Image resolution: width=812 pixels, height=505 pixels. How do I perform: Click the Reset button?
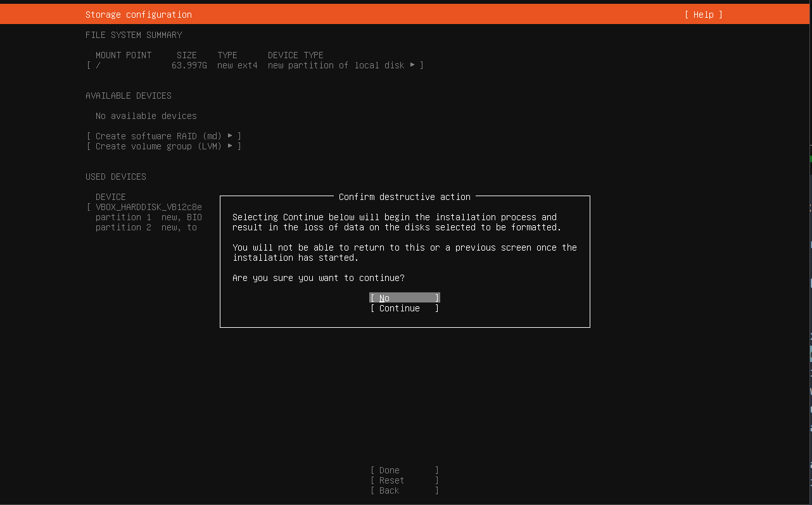[x=404, y=480]
